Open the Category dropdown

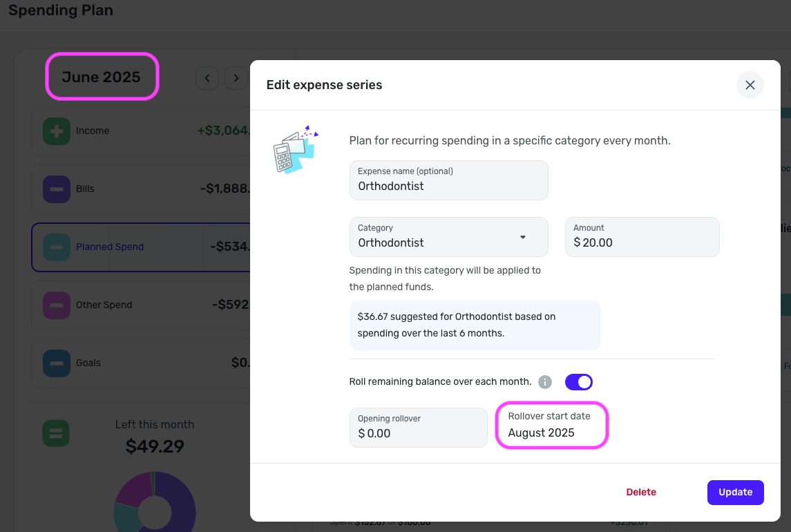(x=448, y=237)
